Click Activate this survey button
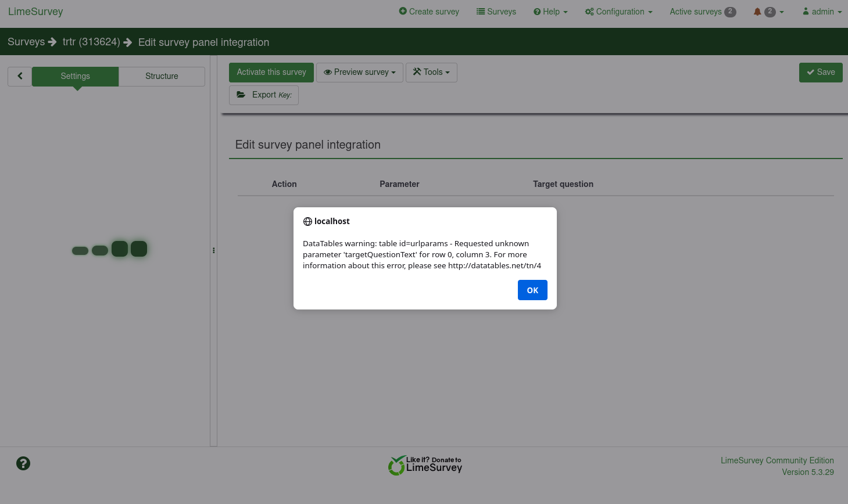This screenshot has height=504, width=848. pos(271,72)
